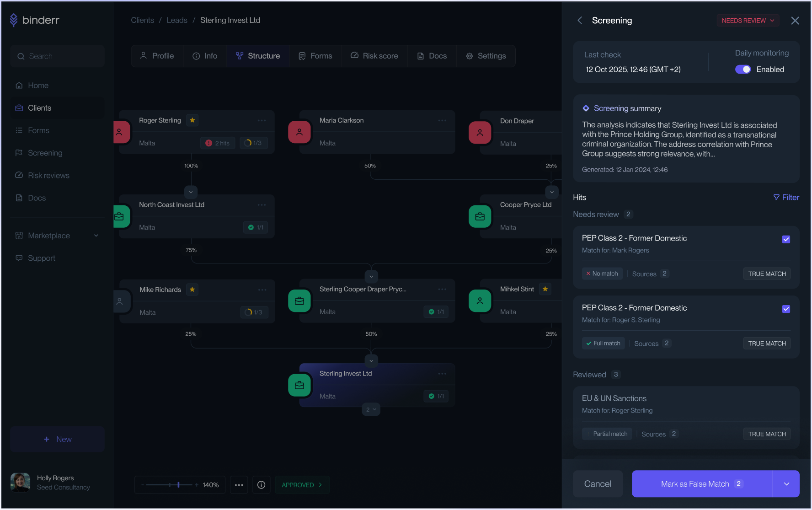Open the Filter link for Hits
Screen dimensions: 812x510
(x=786, y=198)
